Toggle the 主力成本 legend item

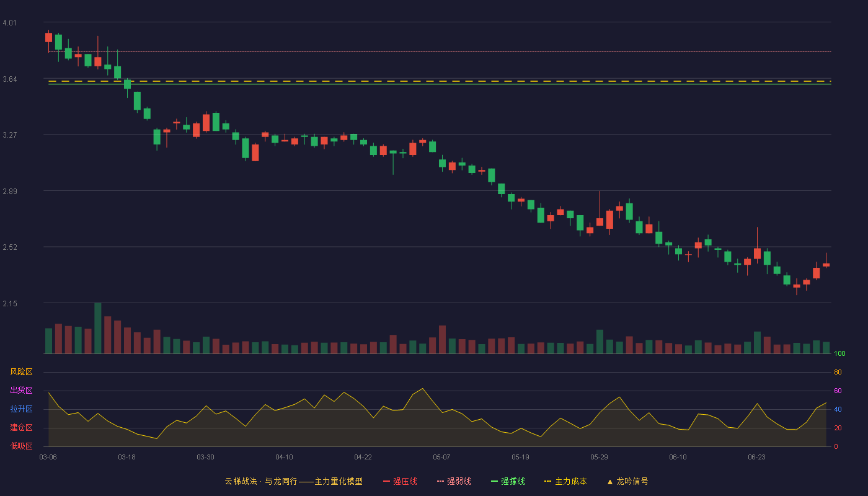[x=565, y=481]
